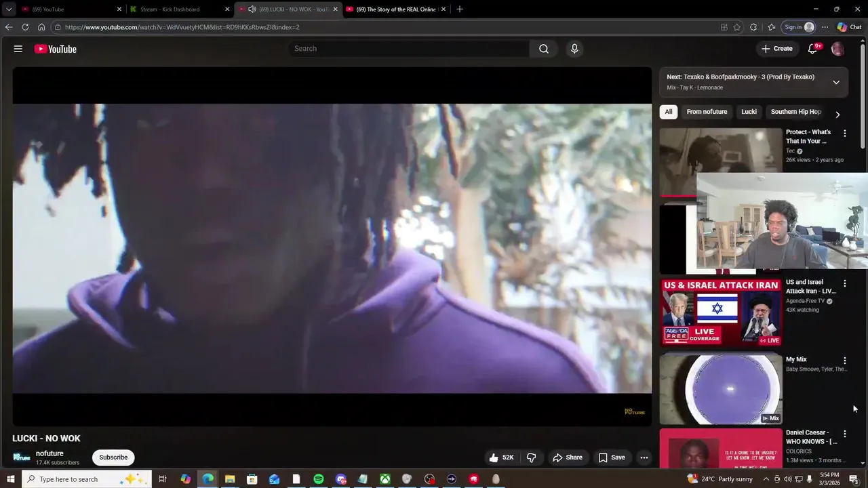Share the video
The image size is (868, 488).
(568, 457)
